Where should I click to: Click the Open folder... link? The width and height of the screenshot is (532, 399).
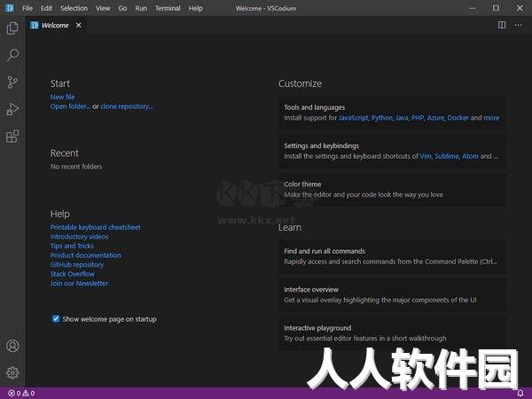pyautogui.click(x=71, y=106)
